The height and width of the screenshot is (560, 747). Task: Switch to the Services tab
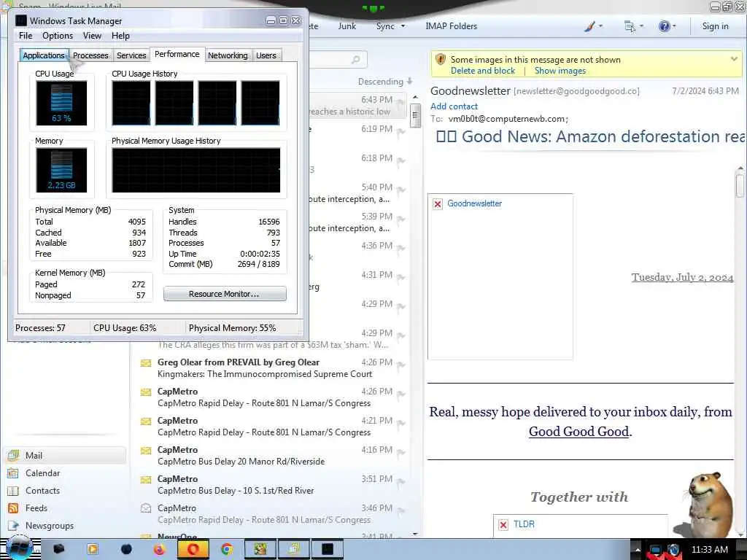coord(131,55)
